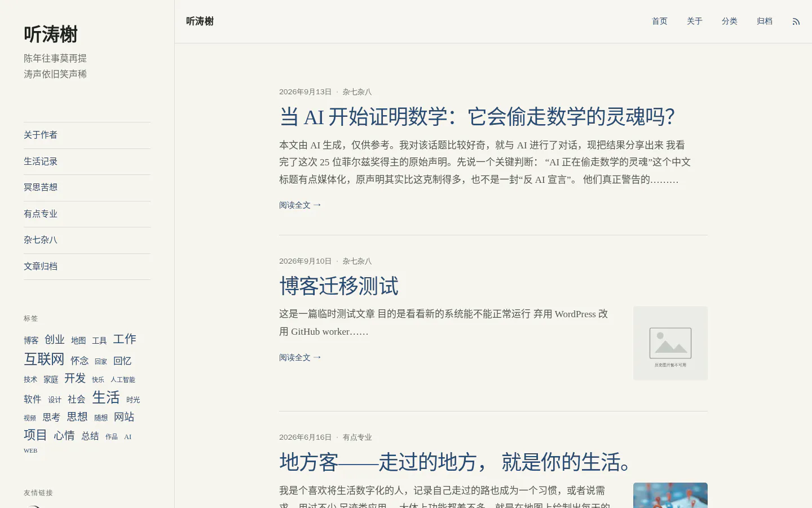This screenshot has width=812, height=508.
Task: Click 阅读全文 under 博客迁移测试
Action: point(300,357)
